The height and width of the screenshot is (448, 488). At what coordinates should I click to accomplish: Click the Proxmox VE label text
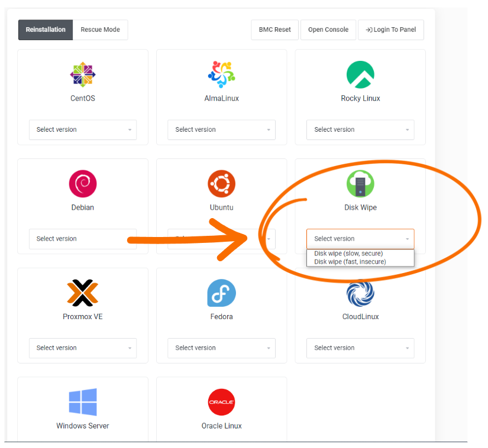click(83, 316)
